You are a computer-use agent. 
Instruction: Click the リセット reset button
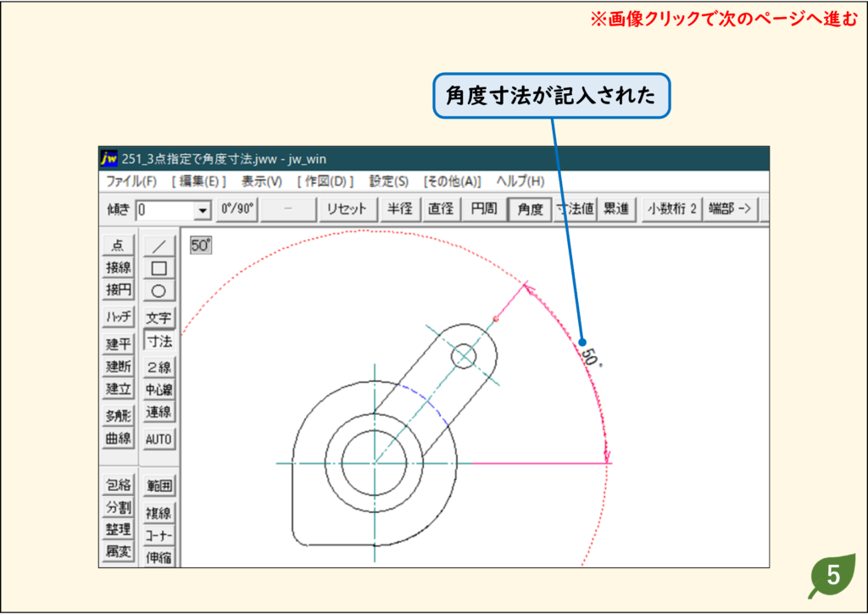[347, 209]
